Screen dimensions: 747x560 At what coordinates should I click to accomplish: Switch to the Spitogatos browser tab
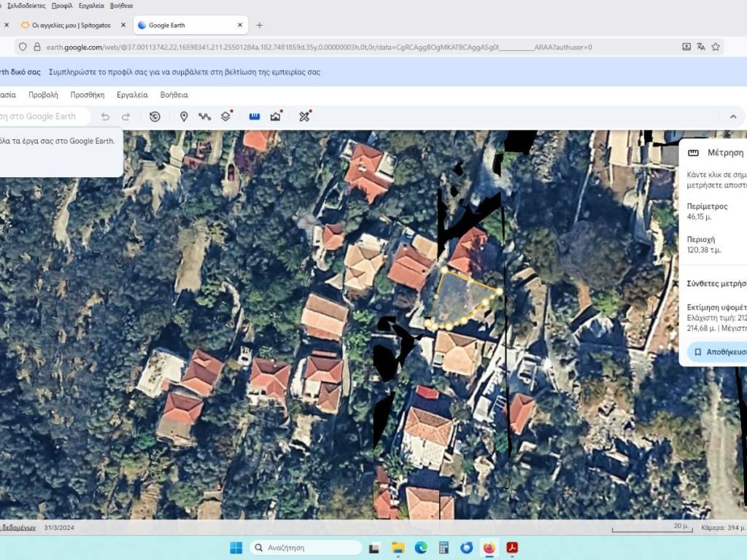click(66, 26)
